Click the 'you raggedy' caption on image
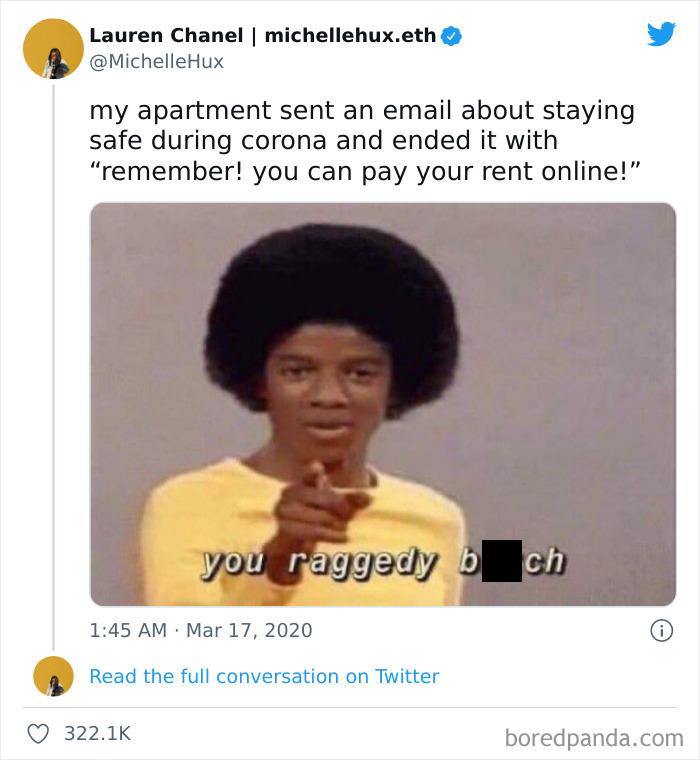The width and height of the screenshot is (700, 760). point(318,562)
